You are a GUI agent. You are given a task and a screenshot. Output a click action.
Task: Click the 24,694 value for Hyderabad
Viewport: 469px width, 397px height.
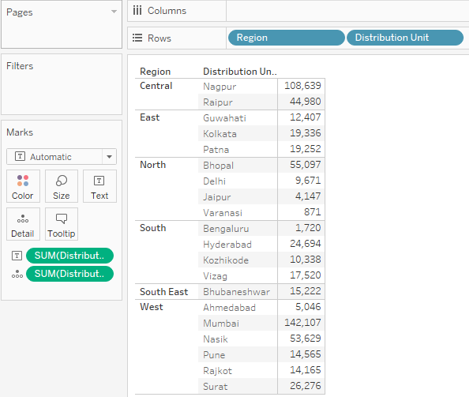tap(305, 244)
